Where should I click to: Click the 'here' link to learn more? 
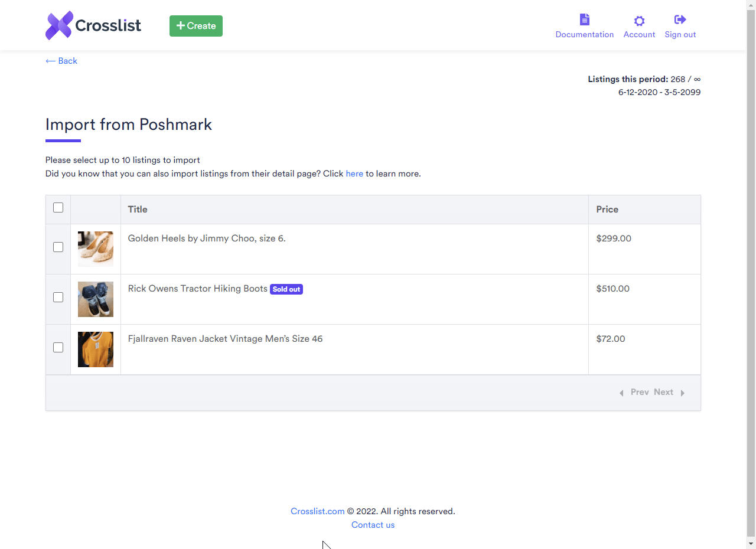[354, 174]
